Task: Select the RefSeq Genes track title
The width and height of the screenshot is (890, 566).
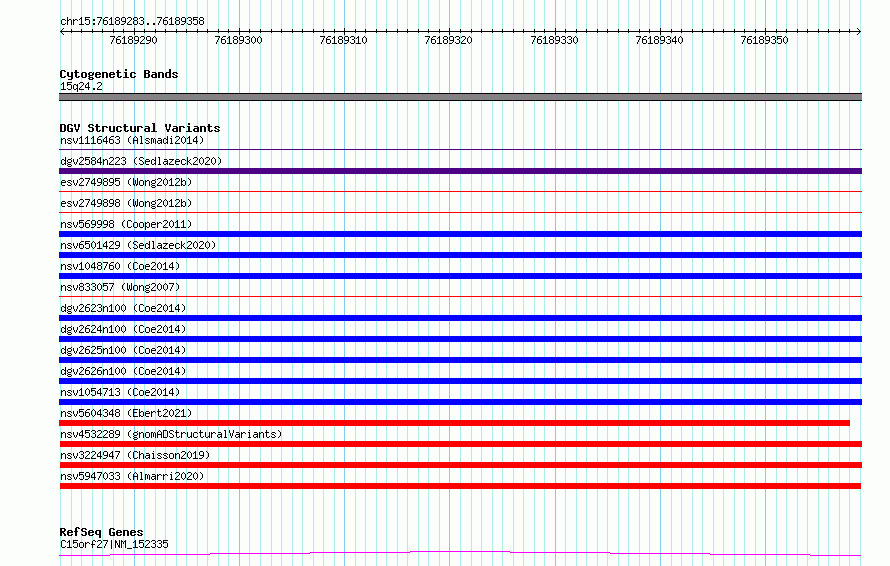Action: [101, 532]
